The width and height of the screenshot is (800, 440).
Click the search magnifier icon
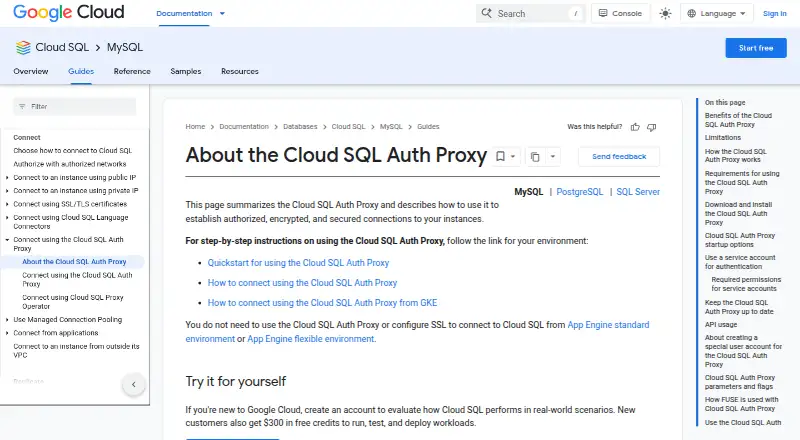point(487,13)
